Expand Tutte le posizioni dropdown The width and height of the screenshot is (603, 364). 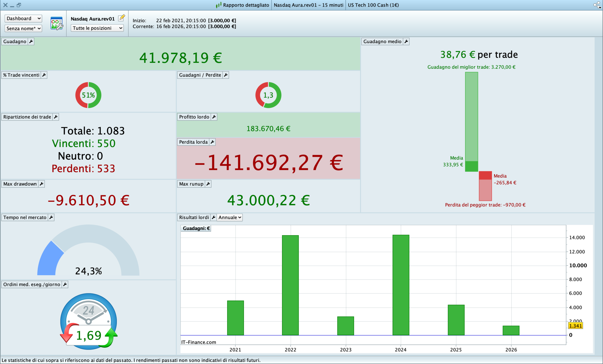coord(97,28)
